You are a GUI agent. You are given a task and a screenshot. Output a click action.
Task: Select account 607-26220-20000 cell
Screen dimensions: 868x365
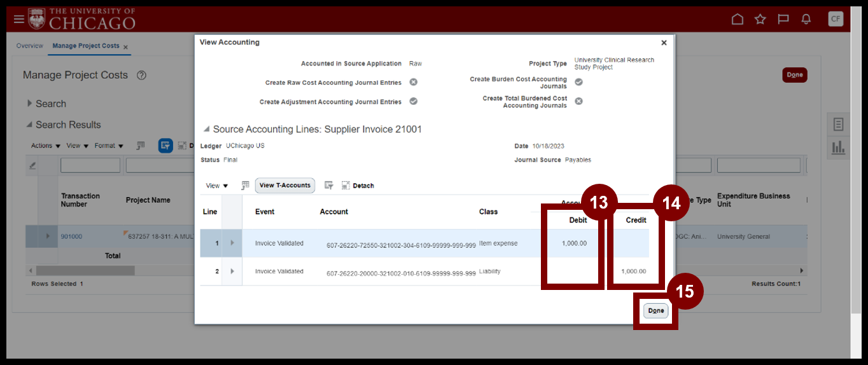tap(401, 273)
